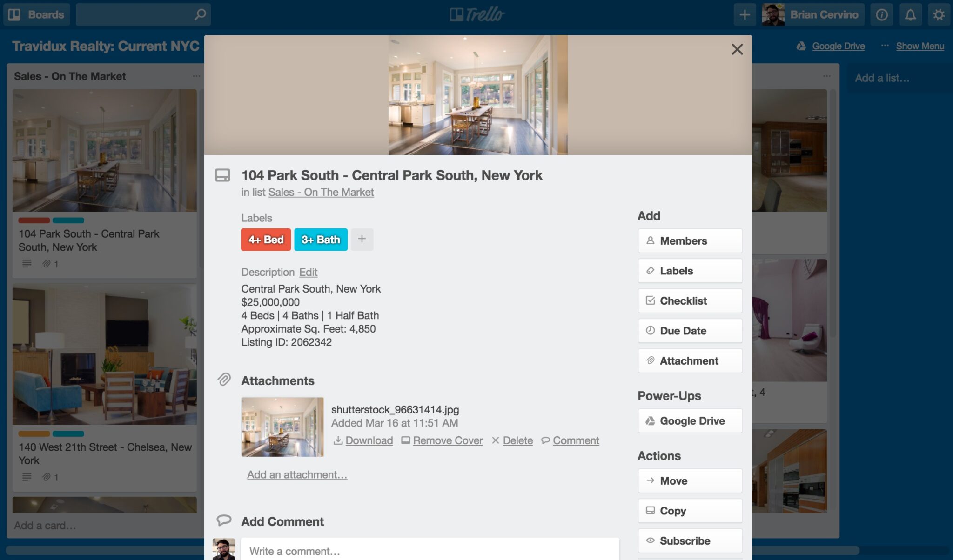Click the Add an attachment link
This screenshot has height=560, width=953.
click(297, 474)
